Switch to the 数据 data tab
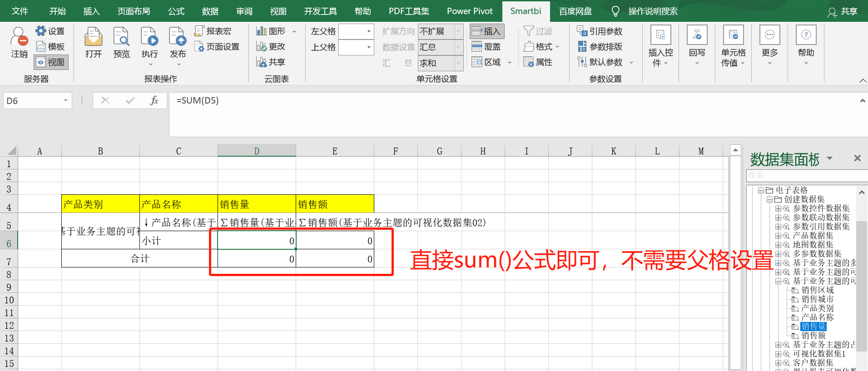This screenshot has width=868, height=371. pos(210,11)
